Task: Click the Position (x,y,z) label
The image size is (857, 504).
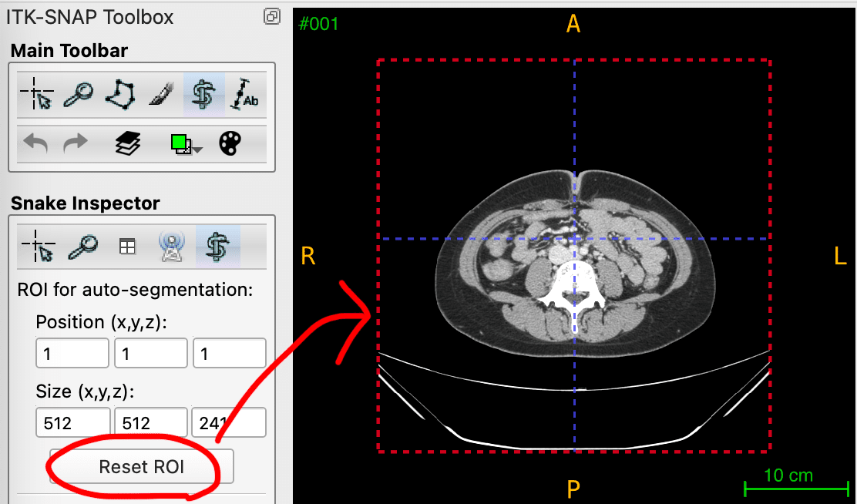Action: [101, 323]
